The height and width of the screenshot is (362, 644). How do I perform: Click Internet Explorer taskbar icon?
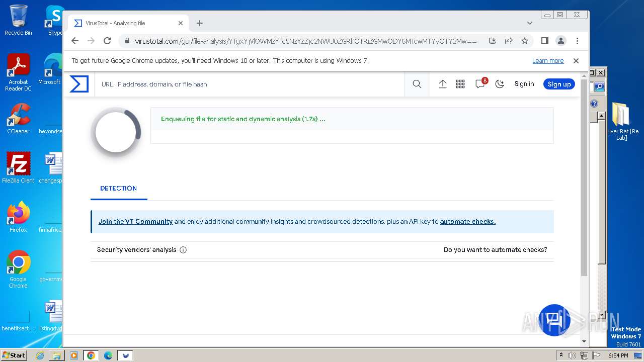tap(40, 355)
